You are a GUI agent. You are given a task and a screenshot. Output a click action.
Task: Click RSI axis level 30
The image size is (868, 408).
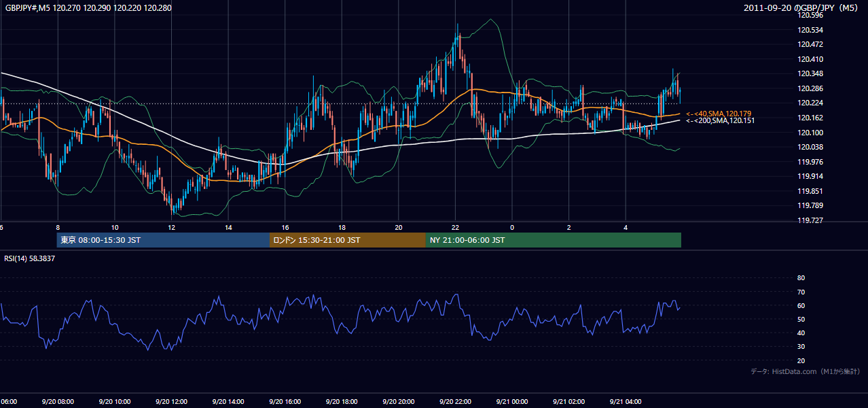point(801,347)
